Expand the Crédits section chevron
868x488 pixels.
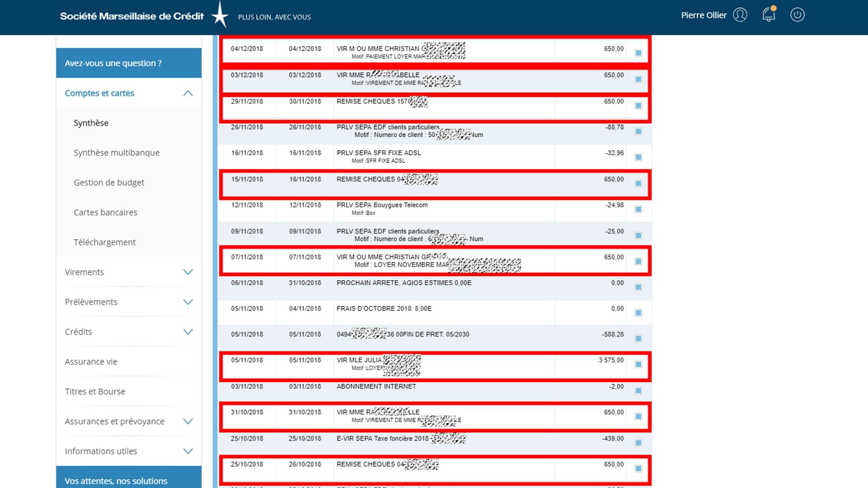(188, 332)
